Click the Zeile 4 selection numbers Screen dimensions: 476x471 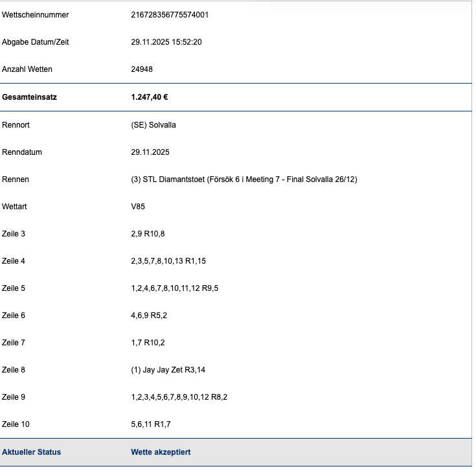[x=168, y=261]
